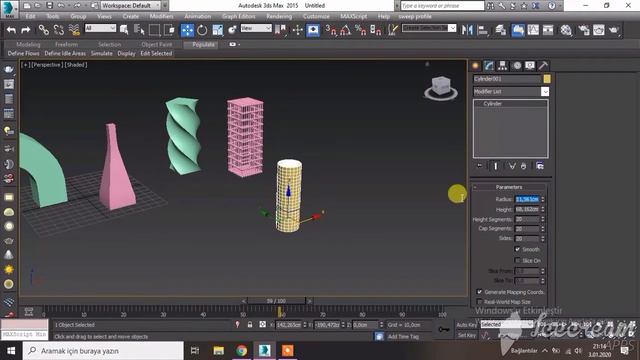The width and height of the screenshot is (640, 360).
Task: Toggle Percent Snap button
Action: tap(360, 30)
